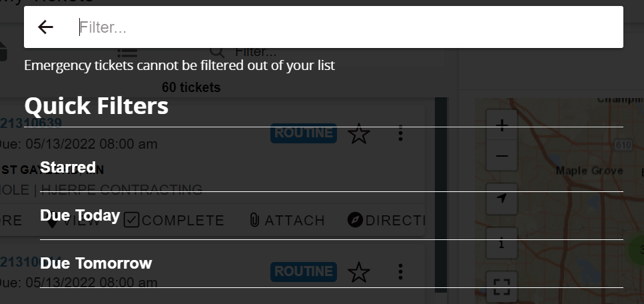Select the Due Tomorrow quick filter
Image resolution: width=644 pixels, height=304 pixels.
pos(332,263)
